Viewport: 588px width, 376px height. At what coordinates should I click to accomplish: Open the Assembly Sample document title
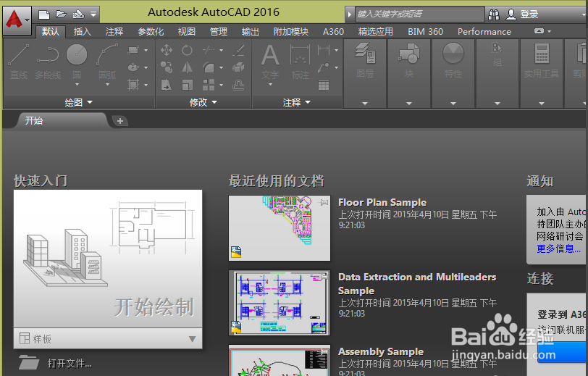point(381,351)
